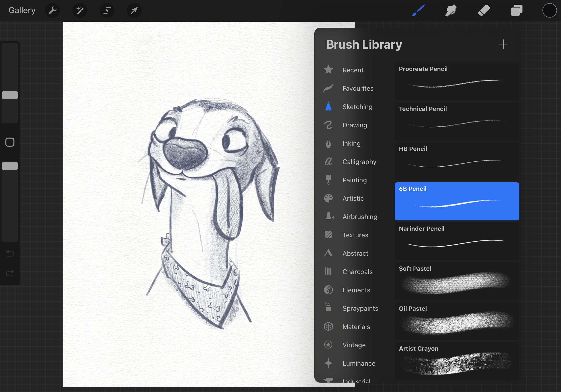Choose the Procreate Pencil brush

457,81
